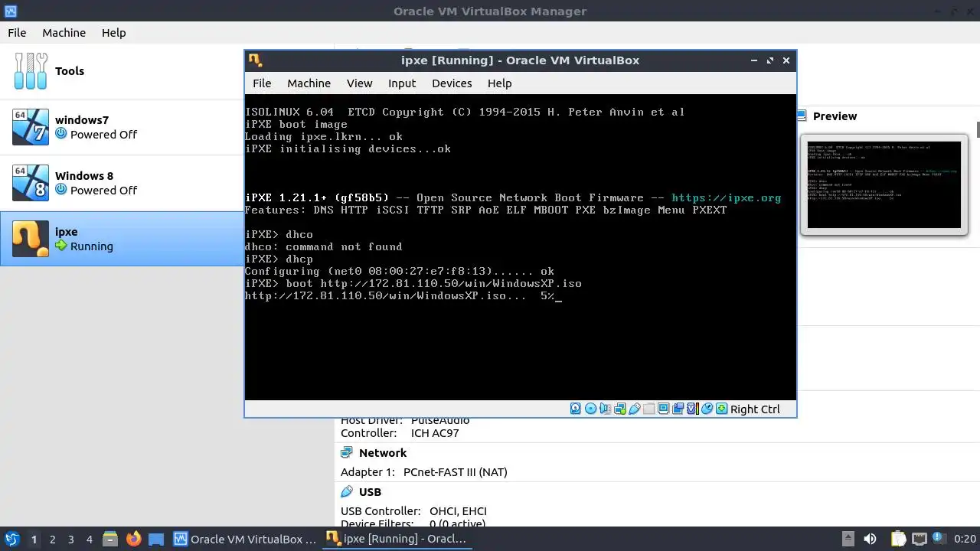Click the Windows 8 OS icon
The image size is (980, 551).
tap(31, 182)
